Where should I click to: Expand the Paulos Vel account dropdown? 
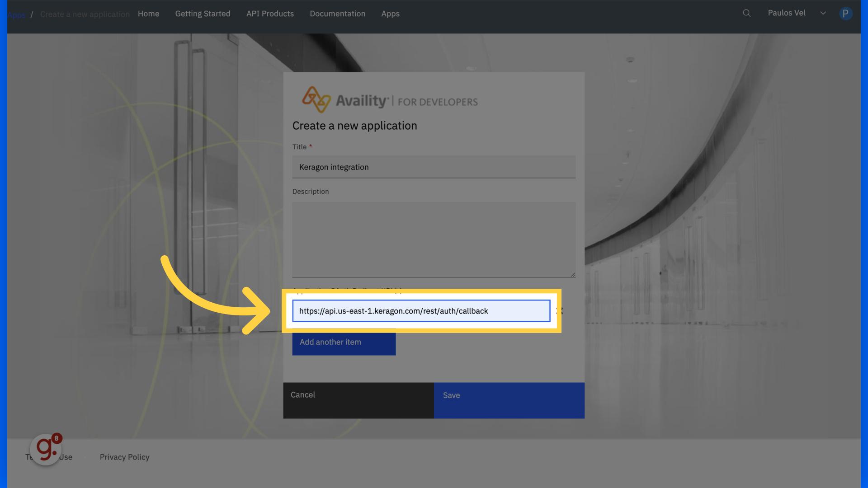(823, 13)
